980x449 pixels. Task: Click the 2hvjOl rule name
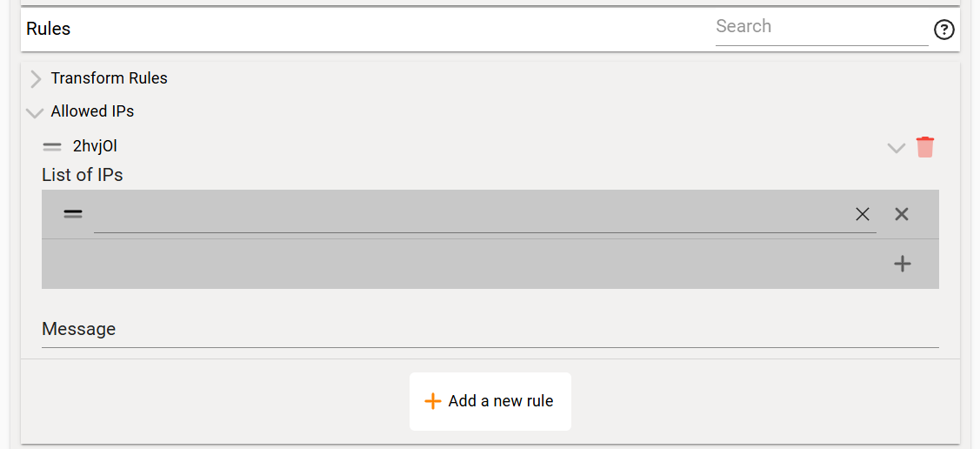(95, 146)
